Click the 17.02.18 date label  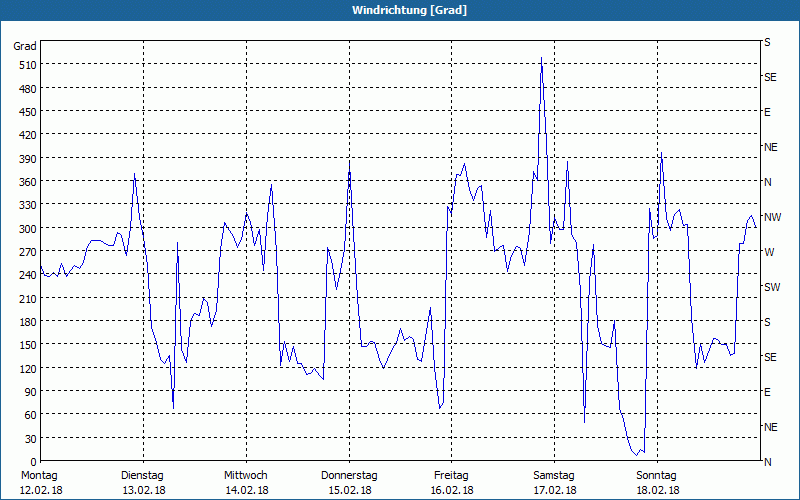555,490
